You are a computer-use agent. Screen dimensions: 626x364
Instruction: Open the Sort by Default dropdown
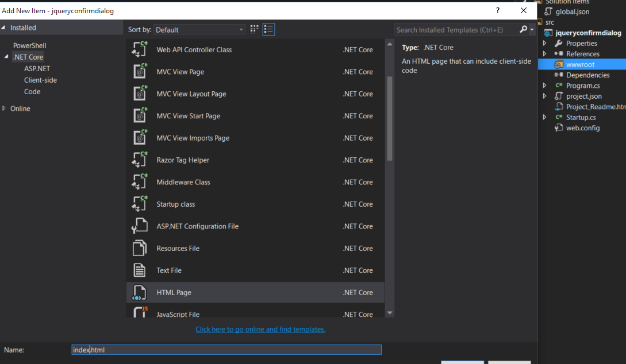click(x=199, y=29)
